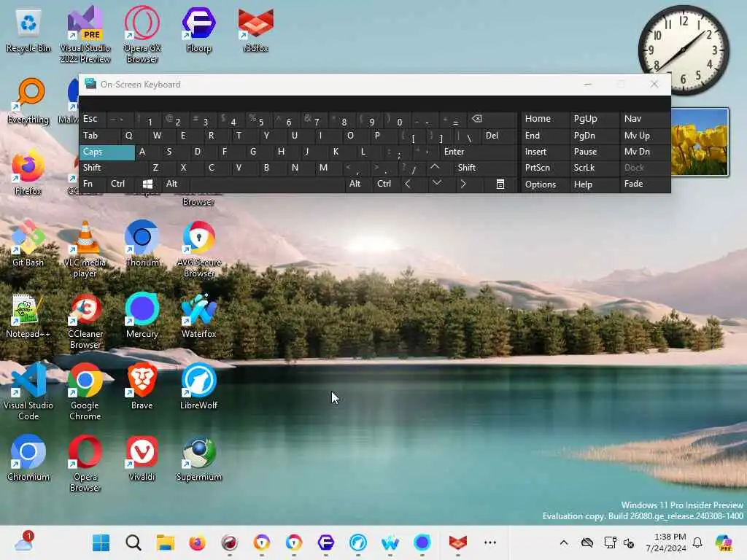
Task: Click the tulips slideshow thumbnail gadget
Action: tap(700, 142)
